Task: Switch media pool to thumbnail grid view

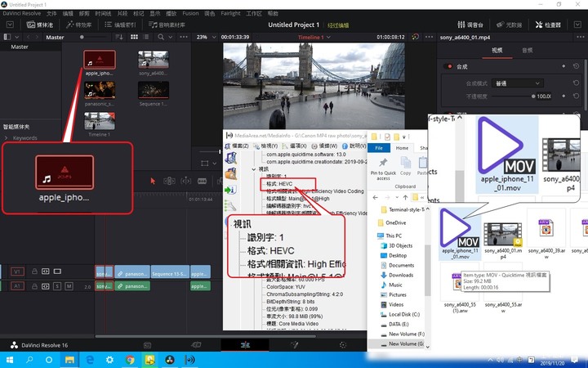Action: (134, 37)
